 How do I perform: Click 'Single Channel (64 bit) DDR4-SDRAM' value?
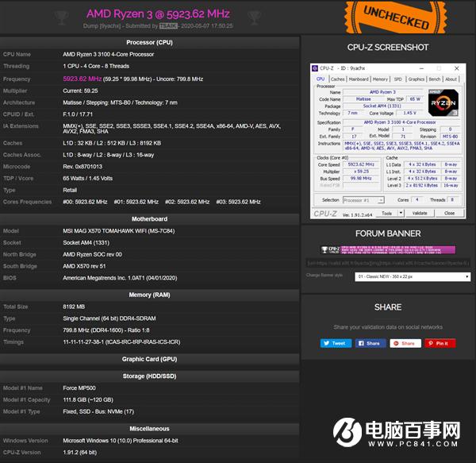pyautogui.click(x=109, y=318)
